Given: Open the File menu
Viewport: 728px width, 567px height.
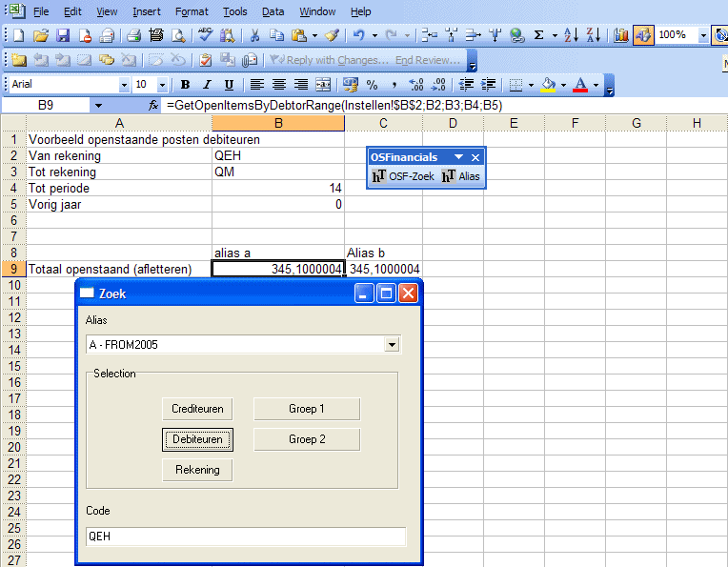Looking at the screenshot, I should [41, 11].
